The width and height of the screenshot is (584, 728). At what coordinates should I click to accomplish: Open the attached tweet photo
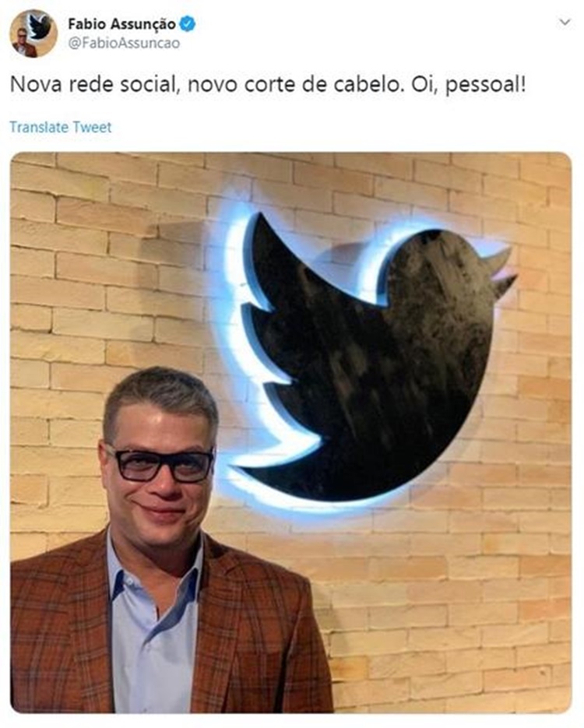pos(291,432)
